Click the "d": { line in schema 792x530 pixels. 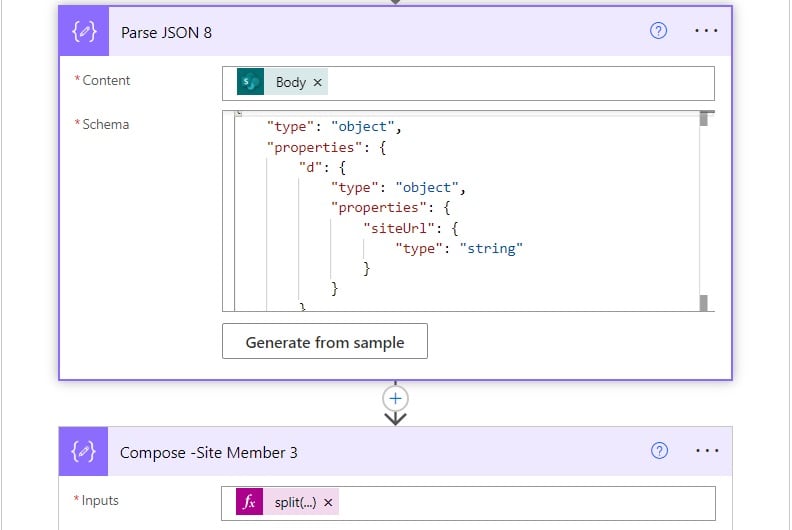pos(322,167)
